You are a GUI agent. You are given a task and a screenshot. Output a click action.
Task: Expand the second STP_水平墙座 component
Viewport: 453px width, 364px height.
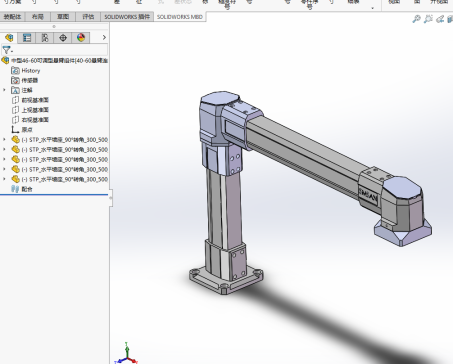tap(4, 150)
